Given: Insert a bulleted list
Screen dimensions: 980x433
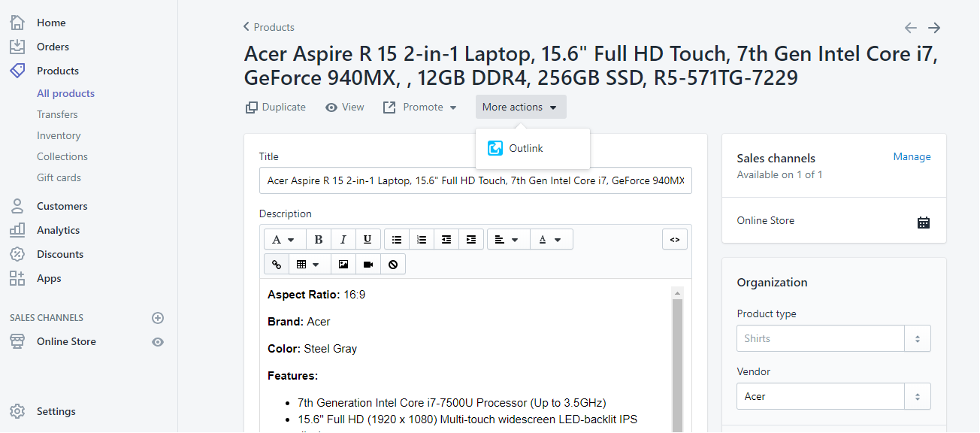Looking at the screenshot, I should [x=397, y=240].
